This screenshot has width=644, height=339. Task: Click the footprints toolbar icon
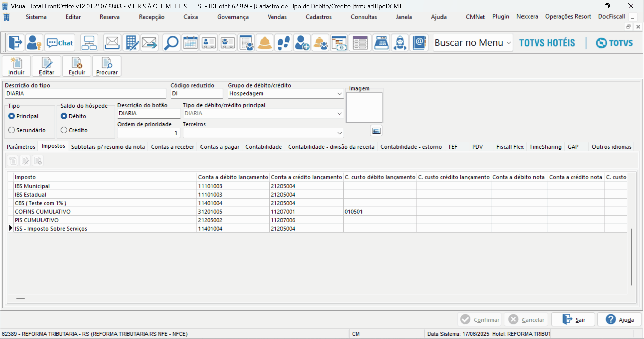pyautogui.click(x=284, y=43)
